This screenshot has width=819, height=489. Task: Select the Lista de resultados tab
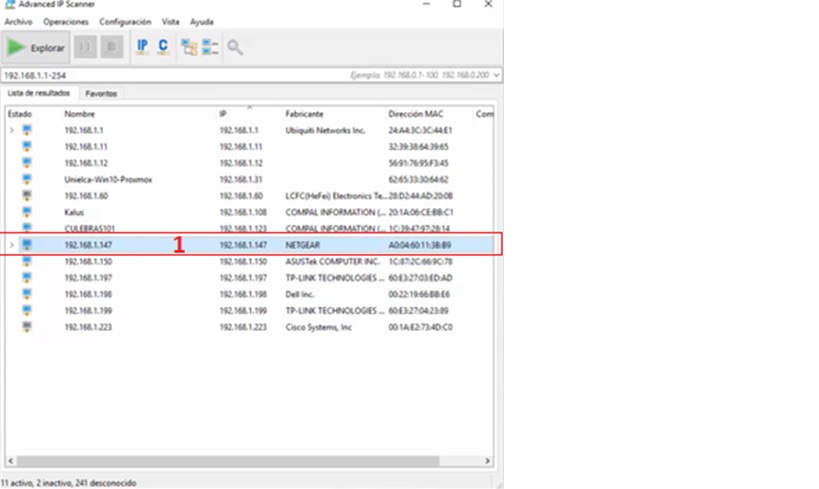(x=39, y=93)
